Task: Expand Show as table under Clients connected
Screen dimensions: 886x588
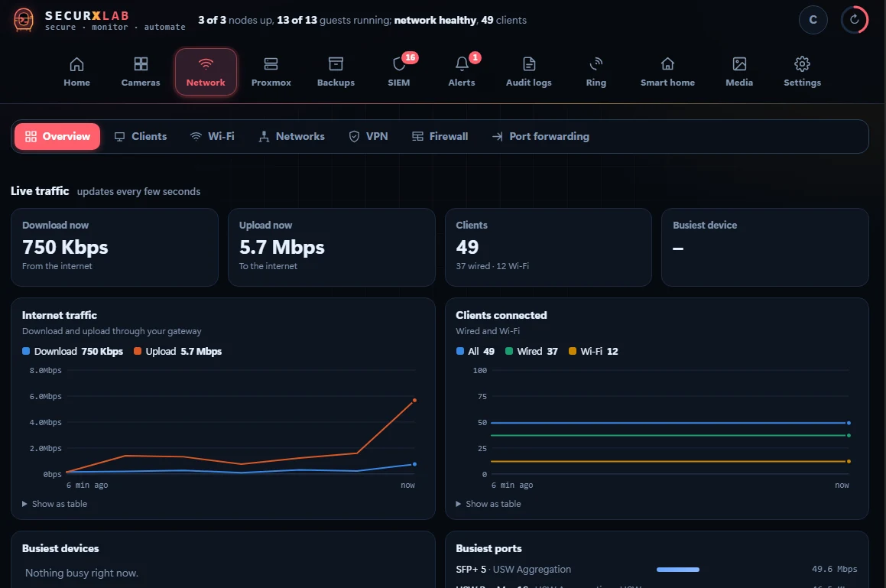Action: pos(488,504)
